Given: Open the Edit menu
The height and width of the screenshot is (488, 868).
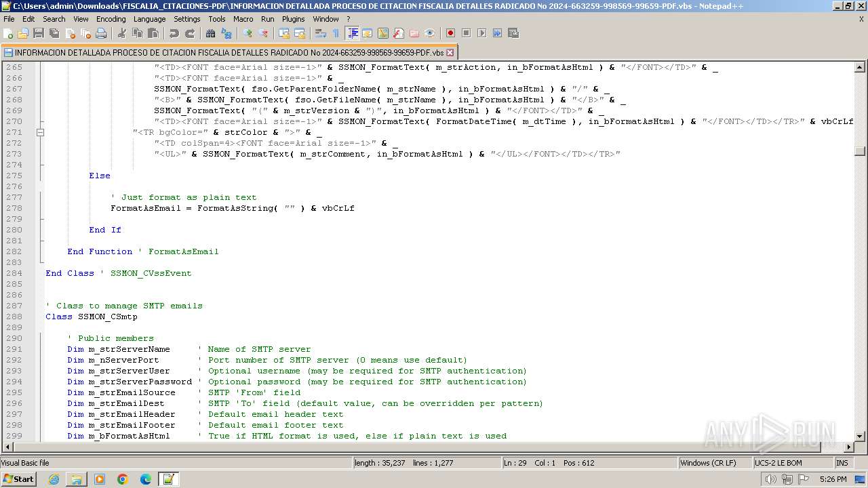Looking at the screenshot, I should pyautogui.click(x=28, y=19).
